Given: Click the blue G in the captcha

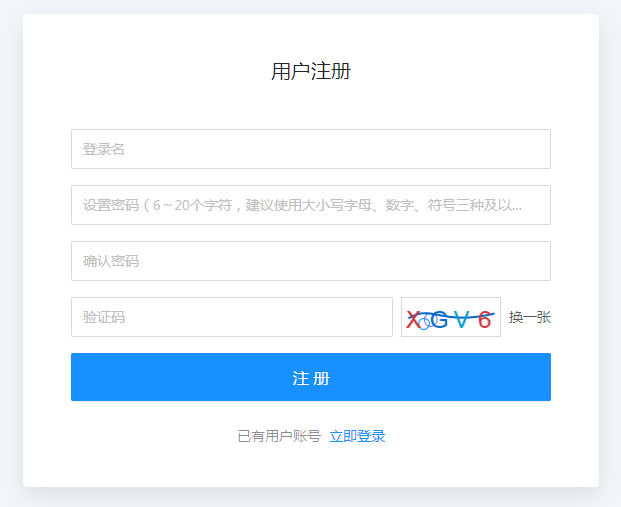Looking at the screenshot, I should click(438, 320).
